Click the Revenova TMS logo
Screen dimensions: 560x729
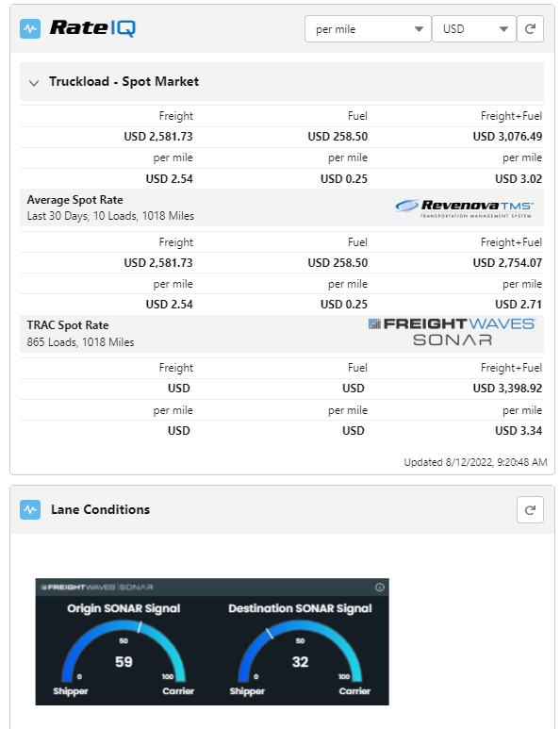click(464, 207)
